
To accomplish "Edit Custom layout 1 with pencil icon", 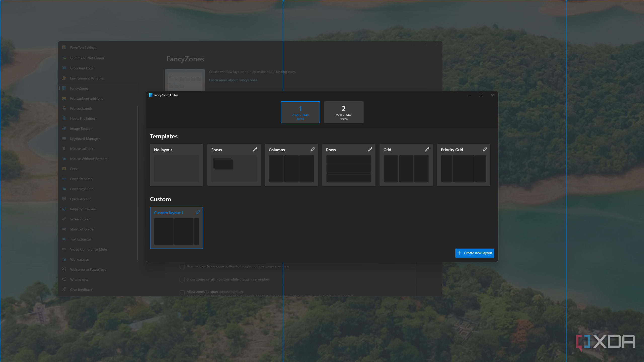I will click(x=198, y=212).
